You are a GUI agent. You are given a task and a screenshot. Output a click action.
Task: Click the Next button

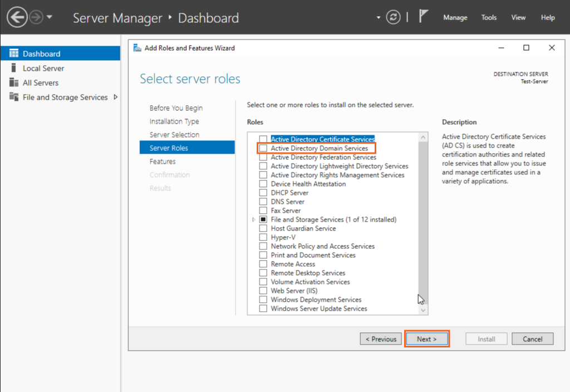pyautogui.click(x=426, y=339)
